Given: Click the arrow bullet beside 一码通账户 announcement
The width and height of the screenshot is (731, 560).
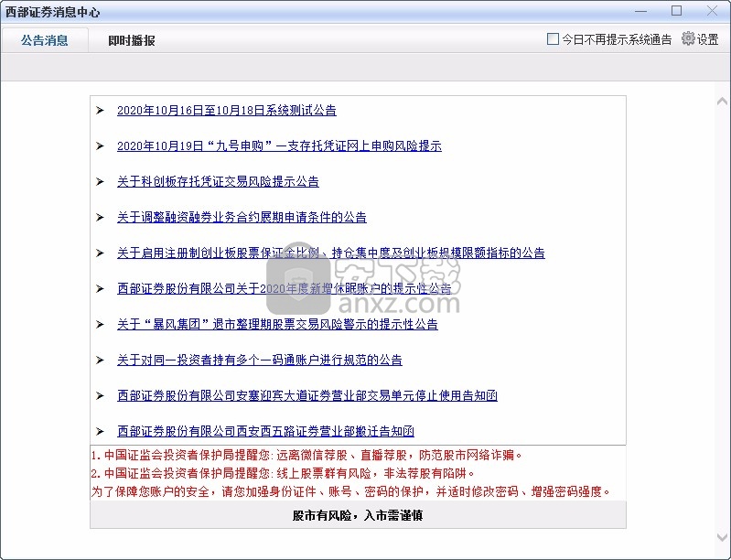Looking at the screenshot, I should (x=100, y=360).
